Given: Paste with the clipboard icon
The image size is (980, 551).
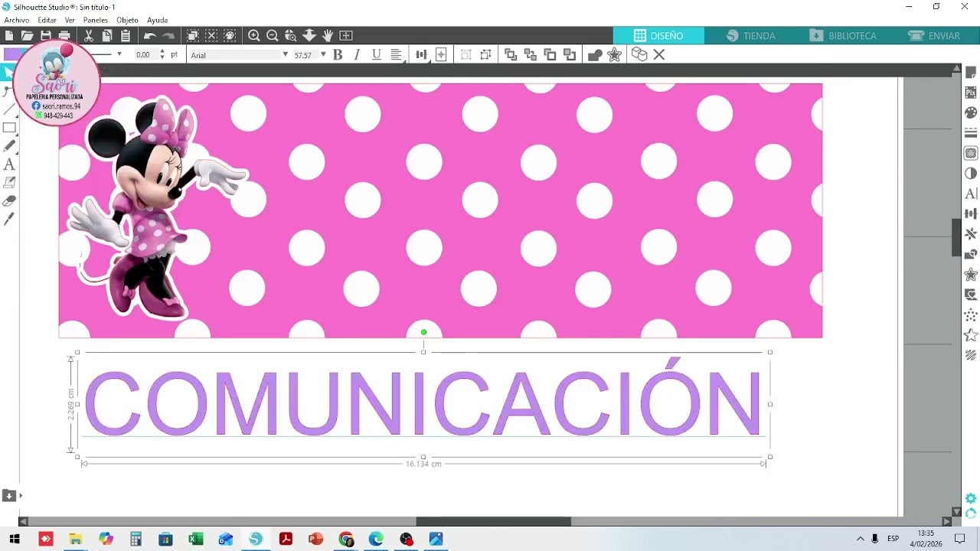Looking at the screenshot, I should (126, 35).
